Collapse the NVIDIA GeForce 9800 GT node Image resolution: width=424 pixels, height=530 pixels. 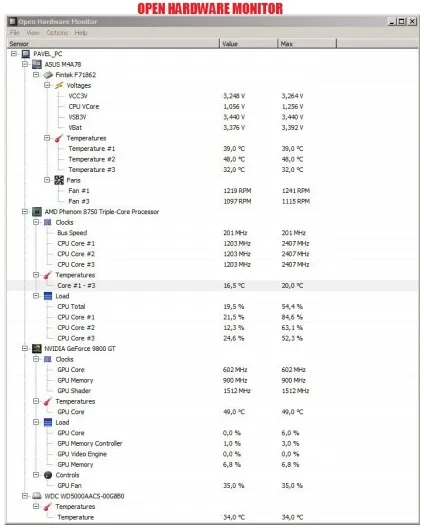point(25,348)
